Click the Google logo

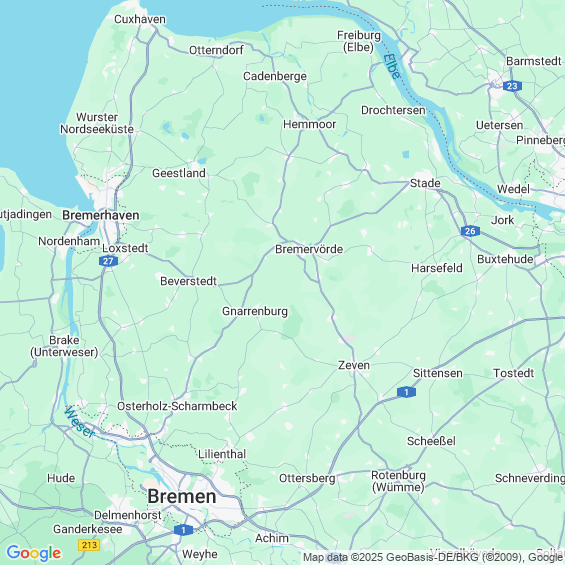pyautogui.click(x=34, y=553)
